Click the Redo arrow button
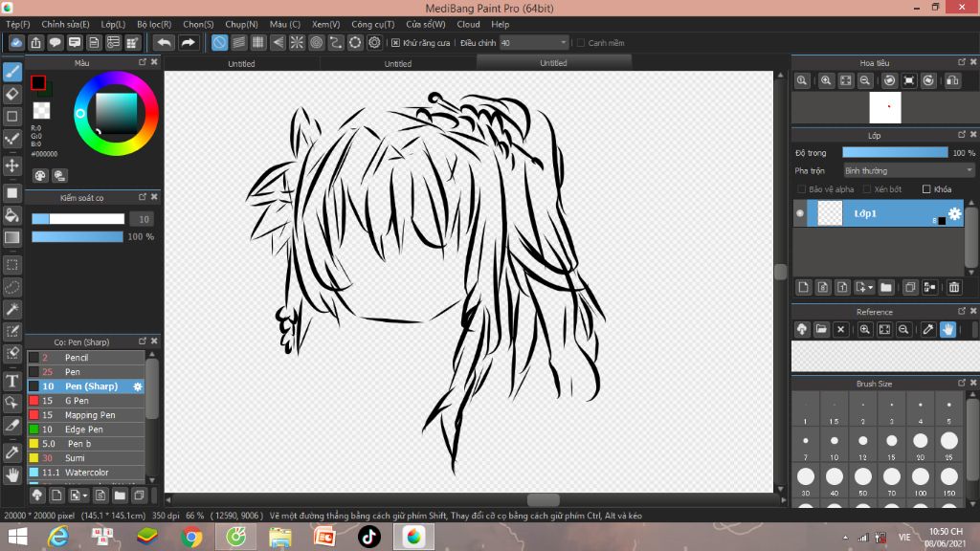Image resolution: width=980 pixels, height=551 pixels. 188,42
